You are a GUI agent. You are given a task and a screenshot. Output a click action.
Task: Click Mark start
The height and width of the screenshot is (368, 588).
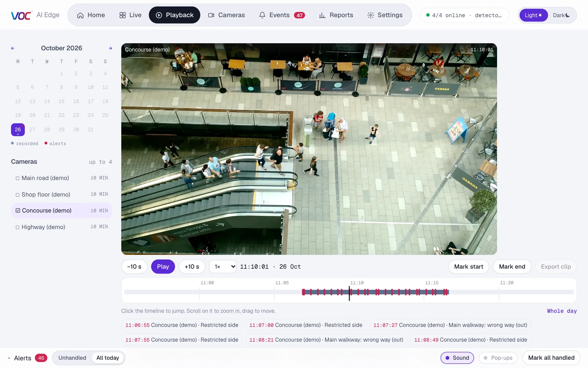[469, 266]
